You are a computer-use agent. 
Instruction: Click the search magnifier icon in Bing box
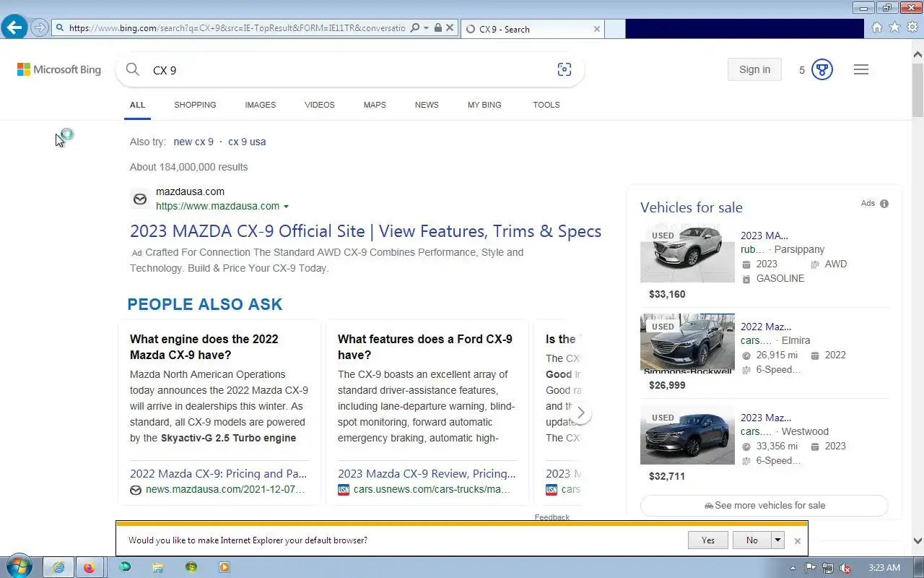(132, 69)
